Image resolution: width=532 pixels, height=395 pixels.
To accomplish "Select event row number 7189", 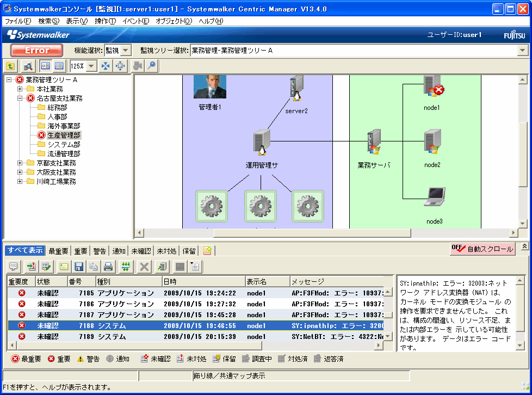I will pyautogui.click(x=196, y=336).
